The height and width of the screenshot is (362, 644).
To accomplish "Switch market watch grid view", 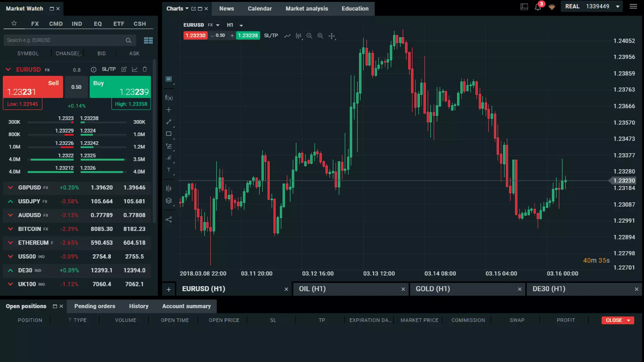I will 148,40.
